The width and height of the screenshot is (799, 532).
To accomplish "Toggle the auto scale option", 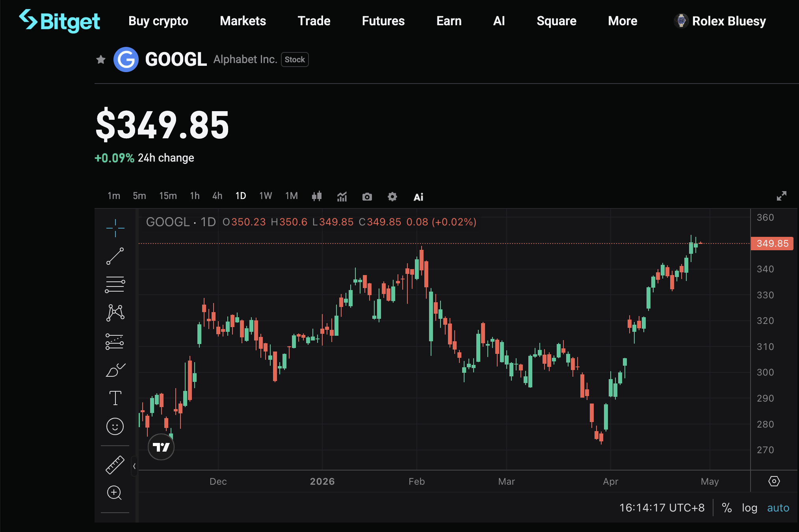I will (778, 508).
